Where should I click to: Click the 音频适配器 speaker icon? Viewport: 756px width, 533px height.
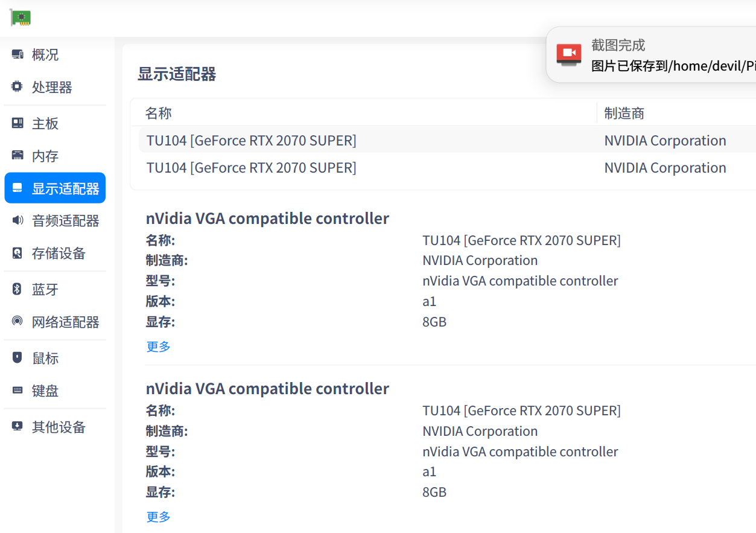[x=17, y=220]
